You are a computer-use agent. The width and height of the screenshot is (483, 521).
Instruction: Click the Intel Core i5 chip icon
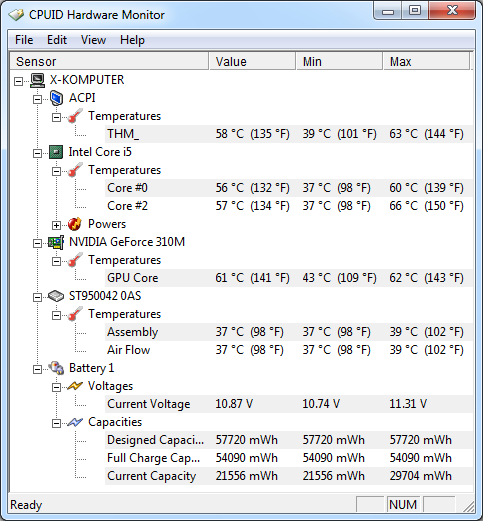pyautogui.click(x=56, y=152)
